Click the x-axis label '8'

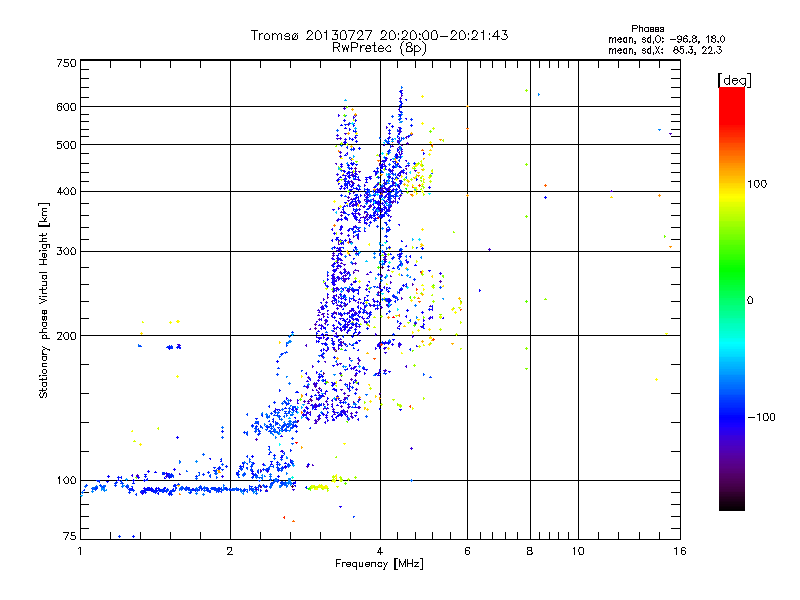pyautogui.click(x=530, y=551)
